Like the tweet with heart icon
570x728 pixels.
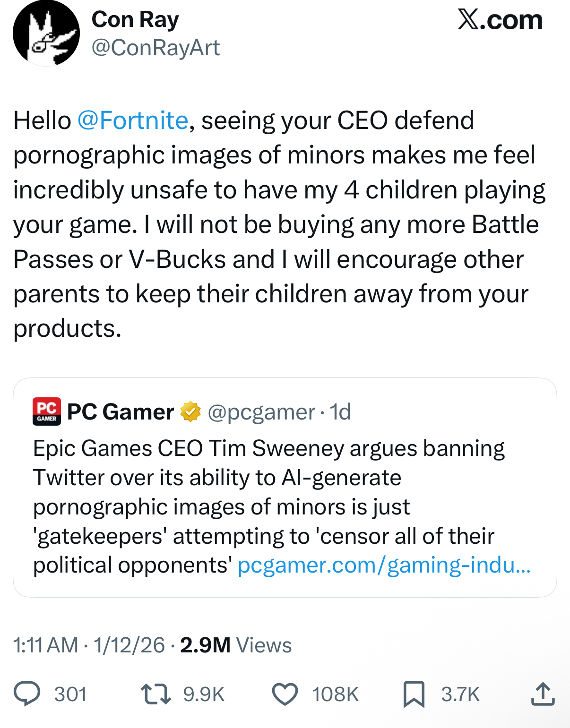coord(285,694)
